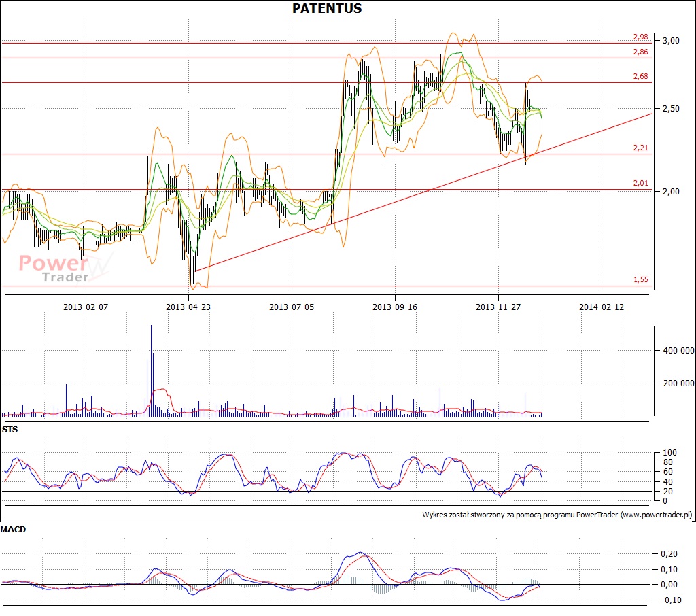
Task: Click the 2014-02-12 date label
Action: pyautogui.click(x=602, y=307)
